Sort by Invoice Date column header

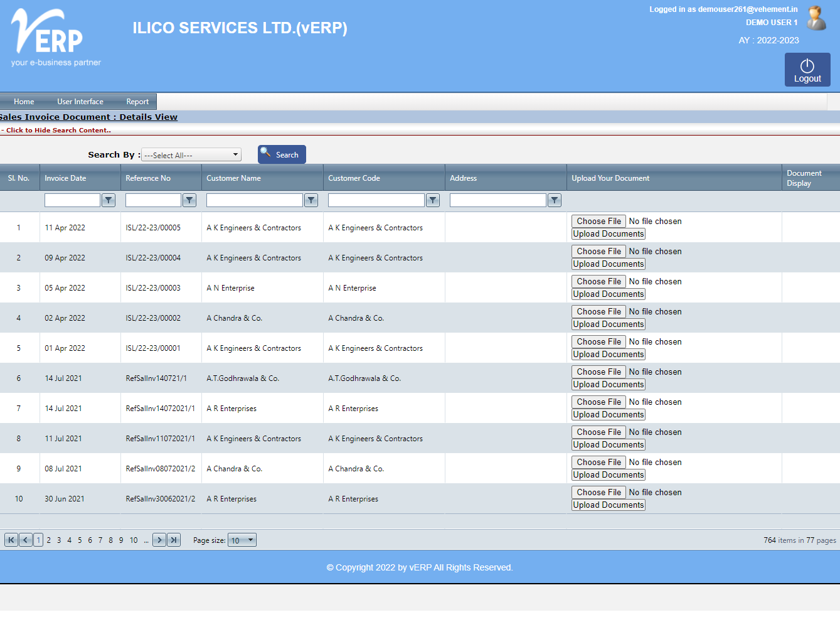(65, 178)
